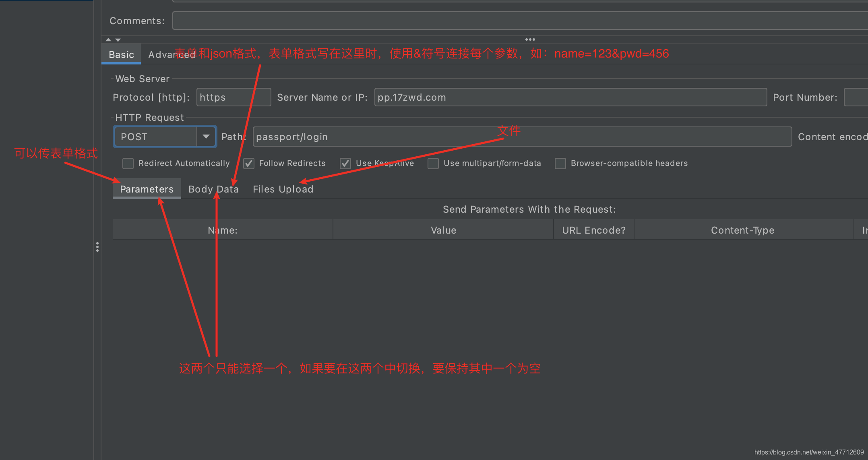Click the vertical split-pane drag handle
This screenshot has height=460, width=868.
pos(97,247)
